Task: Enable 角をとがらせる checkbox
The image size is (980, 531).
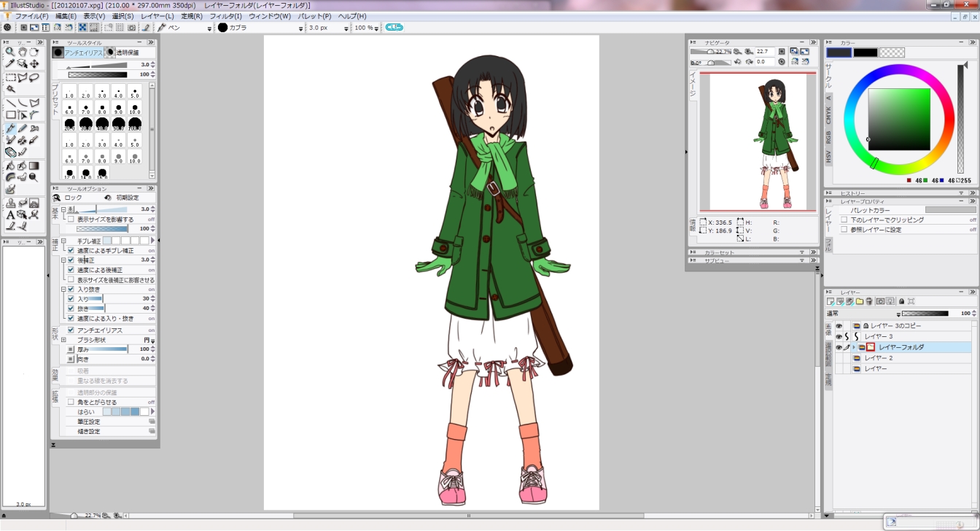Action: 71,402
